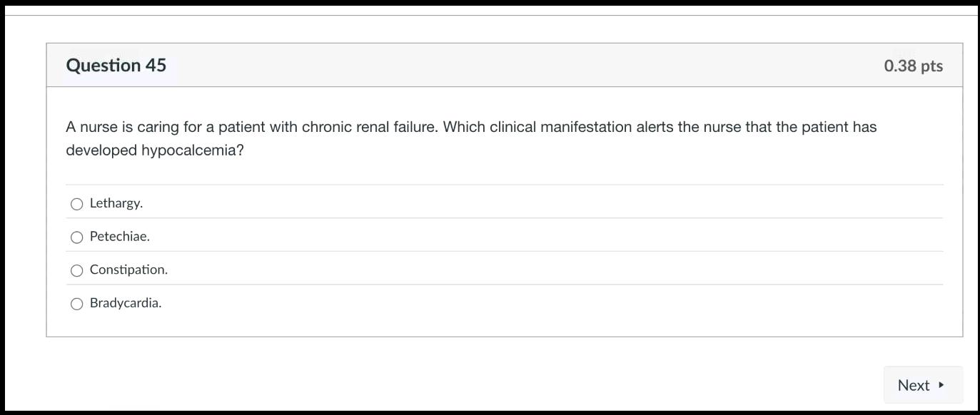
Task: Click the "Bradycardia." answer label
Action: point(126,303)
